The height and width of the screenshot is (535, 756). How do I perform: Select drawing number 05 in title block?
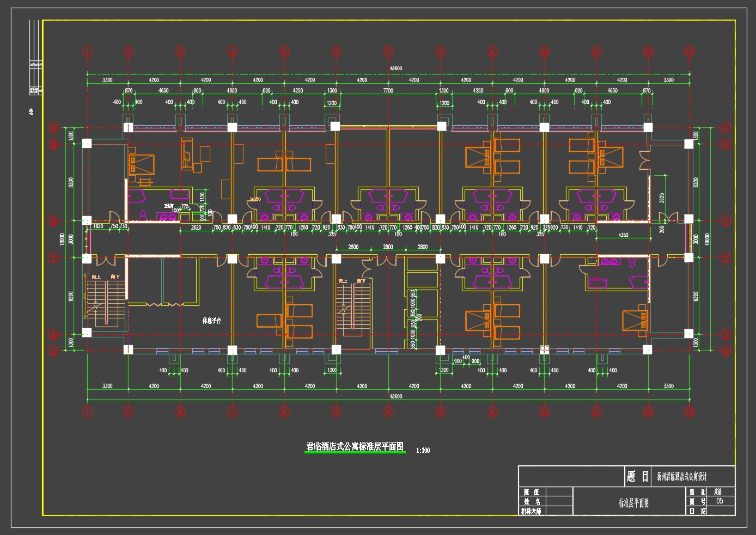point(720,501)
